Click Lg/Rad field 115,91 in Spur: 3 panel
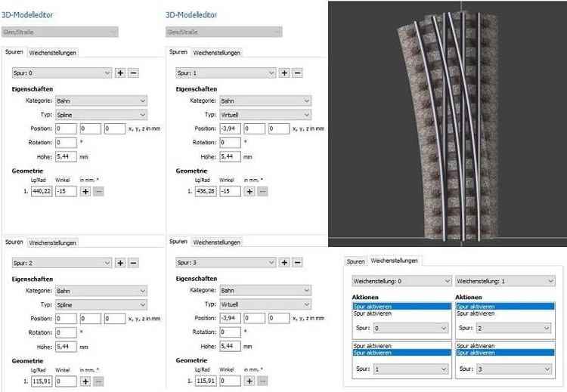Viewport: 567px width, 392px height. pyautogui.click(x=206, y=381)
